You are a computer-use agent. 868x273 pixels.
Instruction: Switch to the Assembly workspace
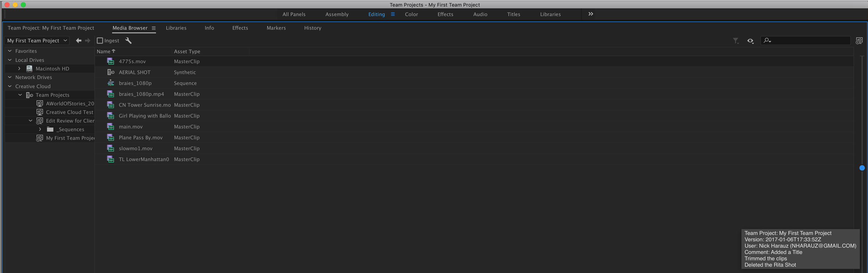pyautogui.click(x=337, y=14)
